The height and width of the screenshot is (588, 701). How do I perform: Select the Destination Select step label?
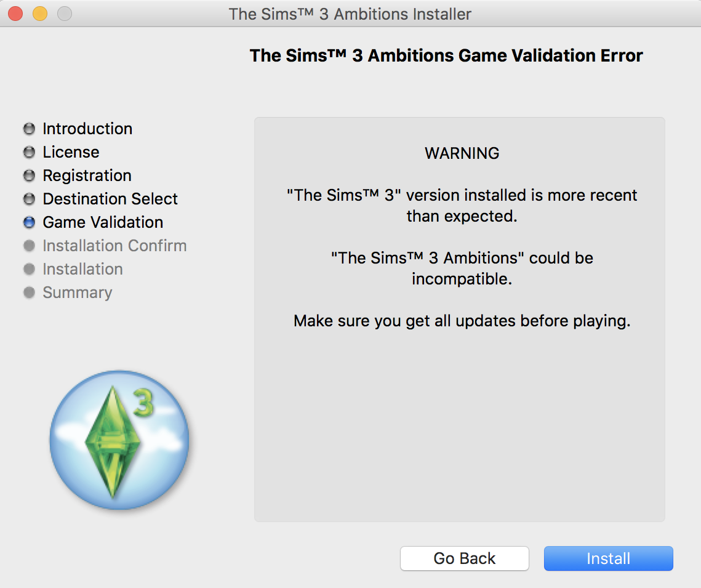[110, 199]
